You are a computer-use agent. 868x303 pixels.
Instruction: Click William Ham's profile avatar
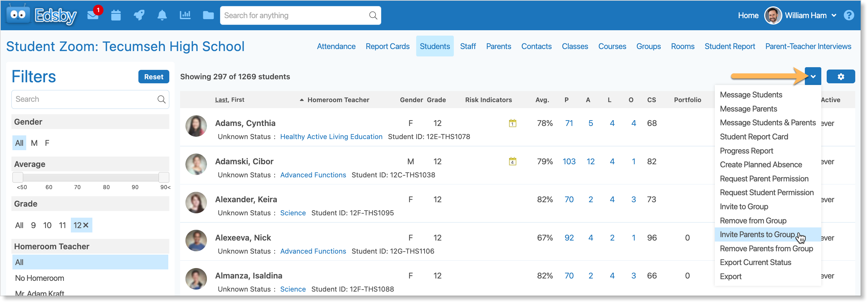(x=772, y=15)
